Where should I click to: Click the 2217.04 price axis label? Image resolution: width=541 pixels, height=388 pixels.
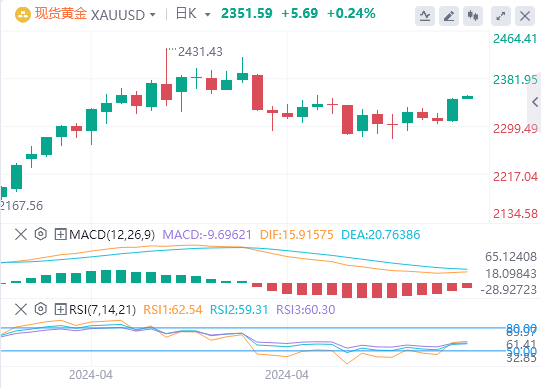[515, 177]
